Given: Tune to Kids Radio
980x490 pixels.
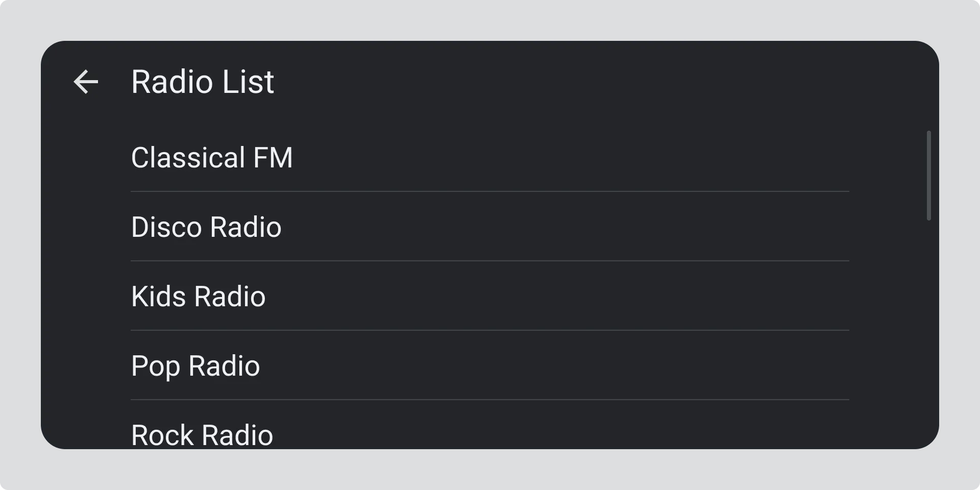Looking at the screenshot, I should click(198, 296).
